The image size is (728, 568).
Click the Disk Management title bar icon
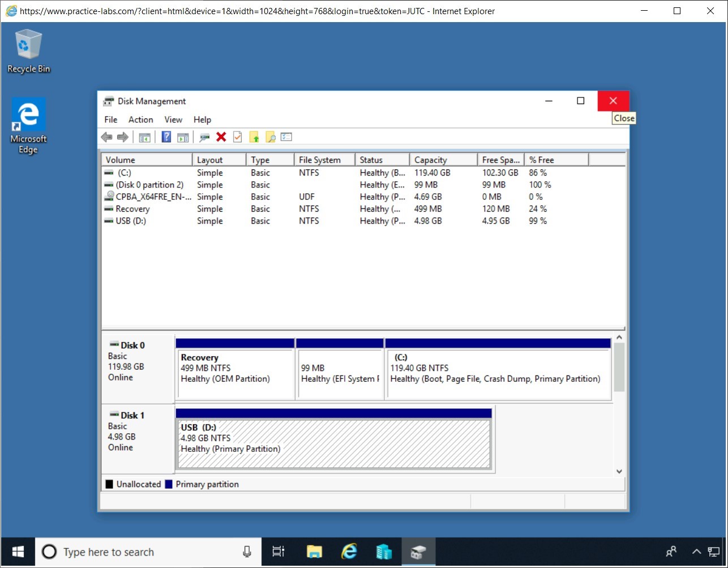(108, 101)
